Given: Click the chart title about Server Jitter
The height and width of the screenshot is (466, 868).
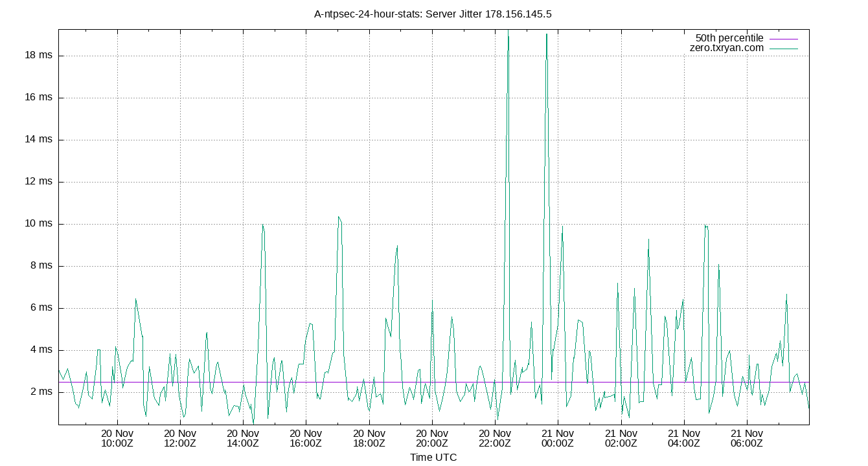Looking at the screenshot, I should (x=433, y=14).
